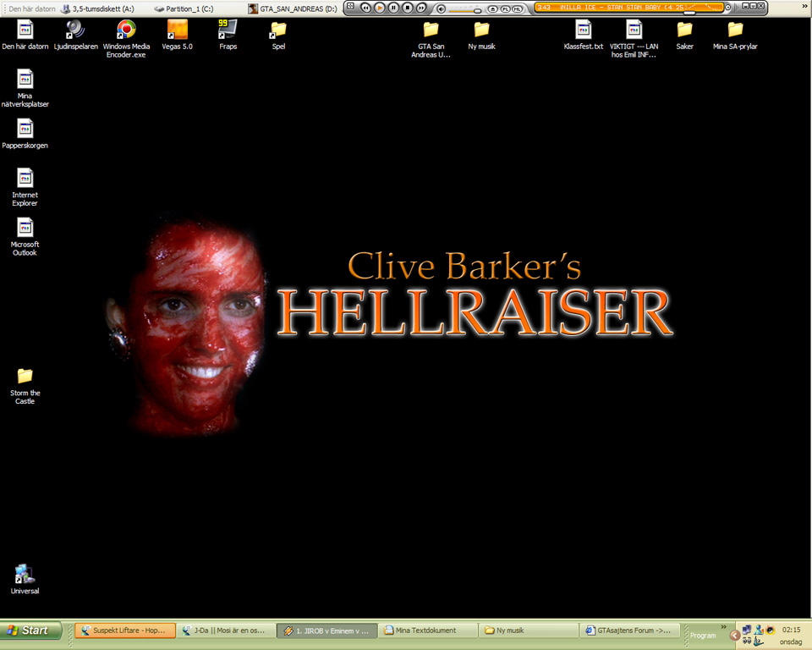
Task: Click the small round button after song display
Action: [727, 8]
